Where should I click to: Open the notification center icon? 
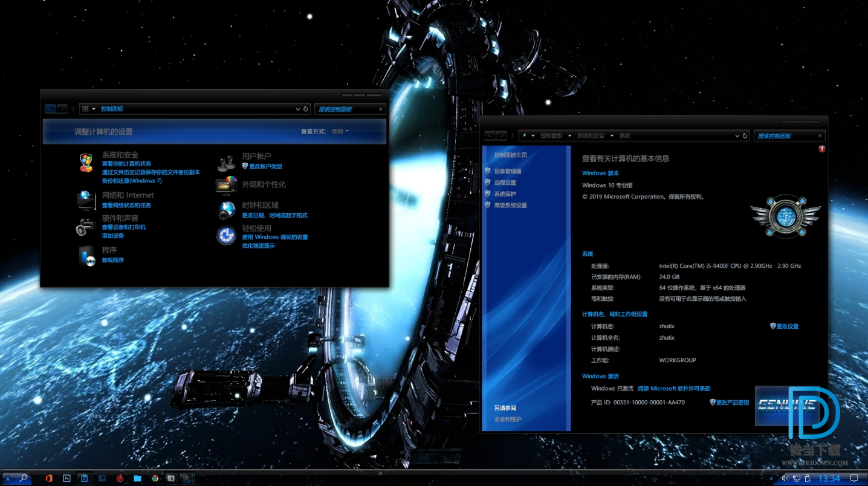(x=854, y=478)
